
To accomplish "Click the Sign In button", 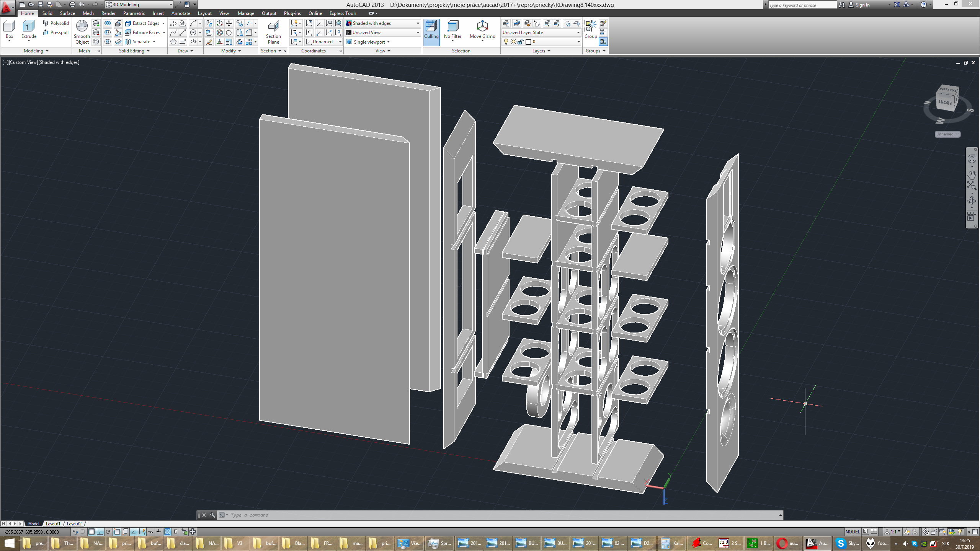I will (862, 5).
